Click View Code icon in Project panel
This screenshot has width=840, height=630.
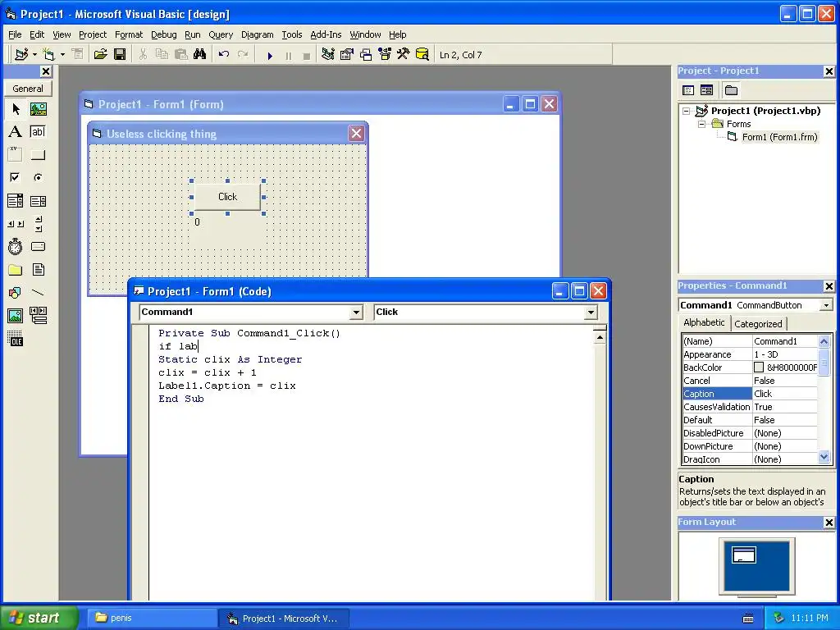(688, 90)
